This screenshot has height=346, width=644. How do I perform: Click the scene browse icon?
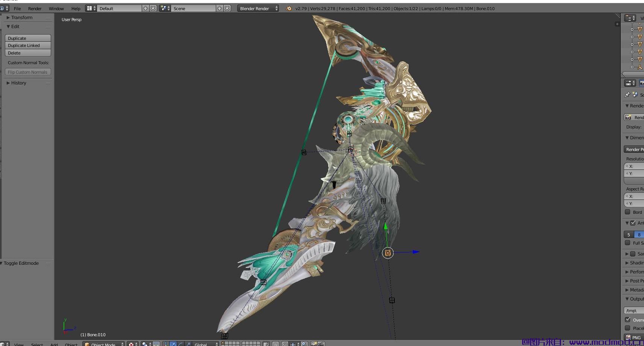pyautogui.click(x=165, y=8)
